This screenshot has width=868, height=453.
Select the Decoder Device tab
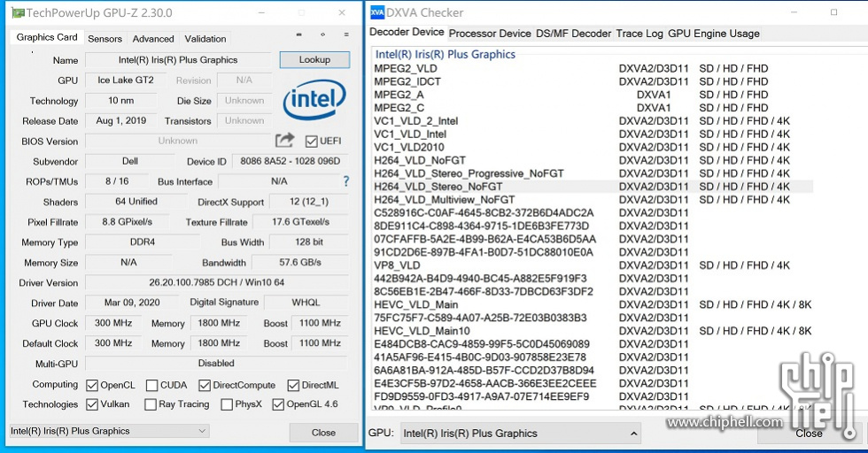(407, 32)
